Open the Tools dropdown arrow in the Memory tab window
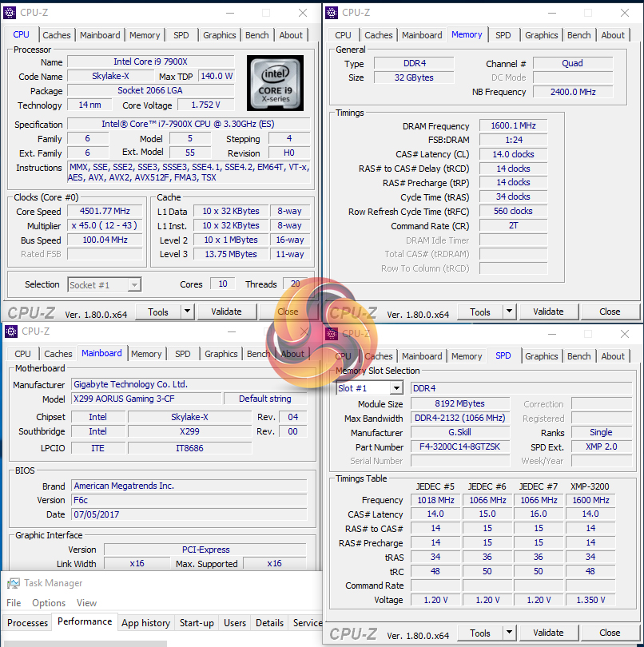 [510, 312]
